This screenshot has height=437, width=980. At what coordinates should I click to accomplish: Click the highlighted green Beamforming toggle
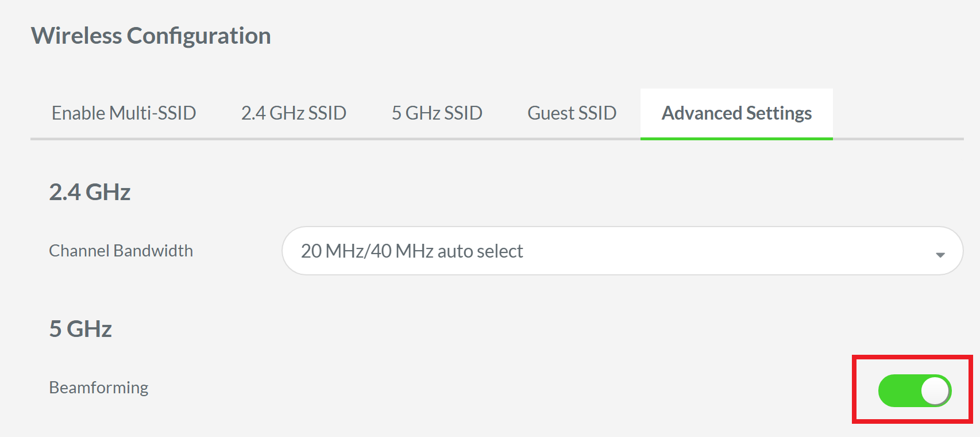tap(912, 389)
